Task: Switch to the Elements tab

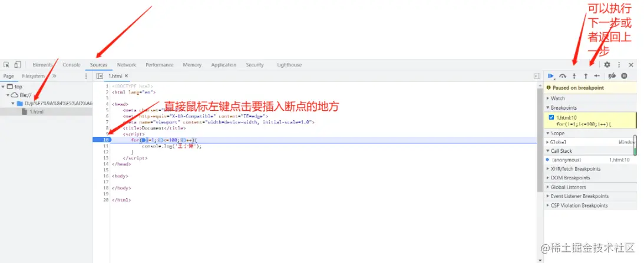Action: click(x=42, y=65)
